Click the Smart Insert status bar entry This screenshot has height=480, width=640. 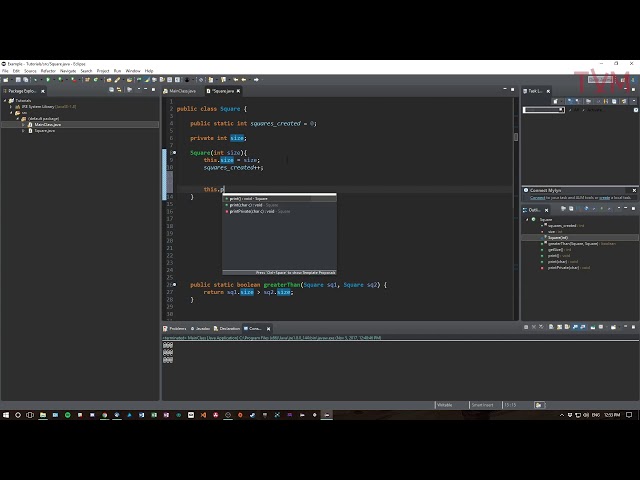tap(482, 405)
